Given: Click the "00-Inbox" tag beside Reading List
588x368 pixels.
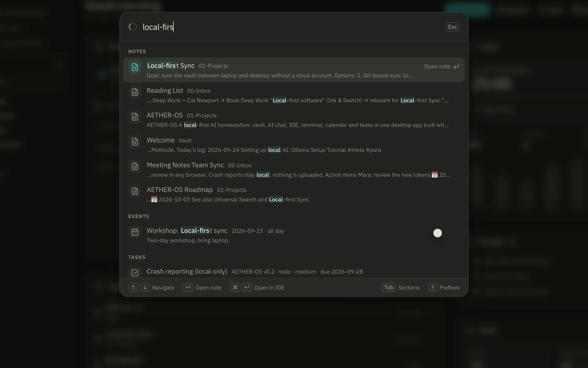Looking at the screenshot, I should 199,91.
